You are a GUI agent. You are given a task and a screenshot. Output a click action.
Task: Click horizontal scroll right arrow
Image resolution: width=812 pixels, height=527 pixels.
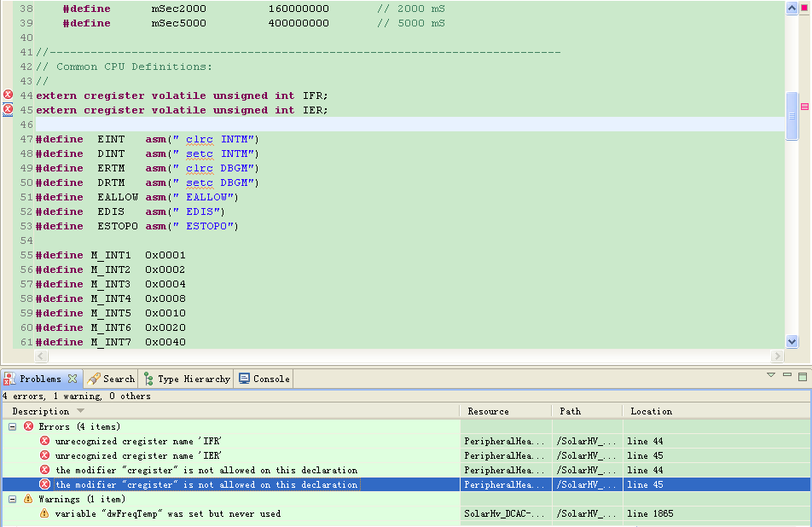click(x=777, y=356)
